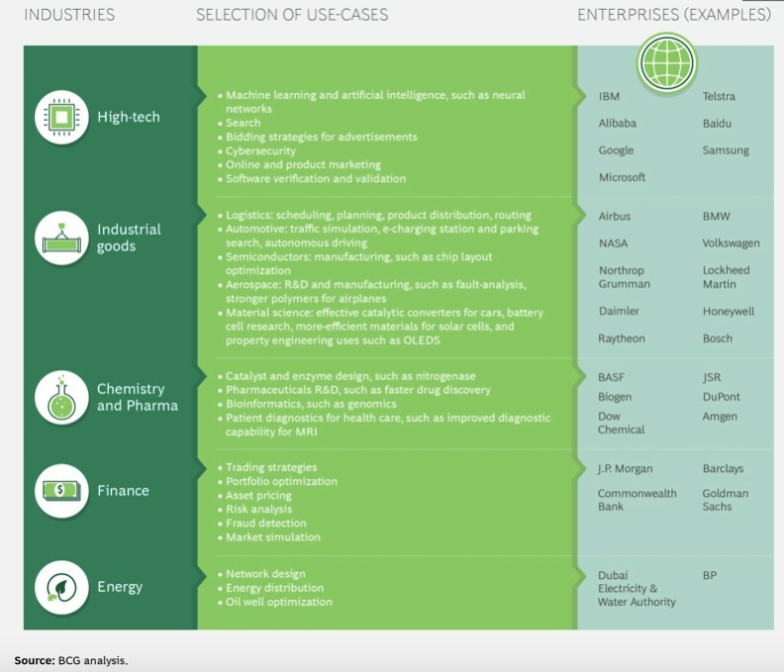The height and width of the screenshot is (672, 784).
Task: Click Dubai Electricity & Water Authority
Action: [637, 589]
